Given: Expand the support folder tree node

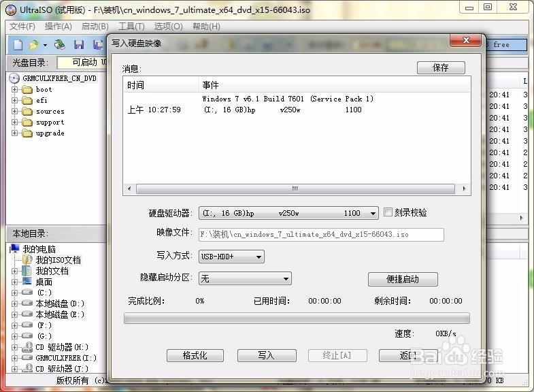Looking at the screenshot, I should point(14,122).
